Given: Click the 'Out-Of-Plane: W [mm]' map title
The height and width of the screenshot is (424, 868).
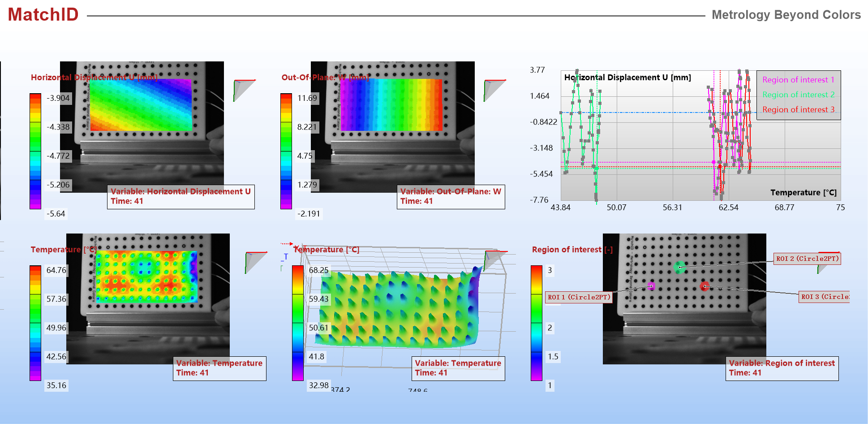Looking at the screenshot, I should (325, 78).
